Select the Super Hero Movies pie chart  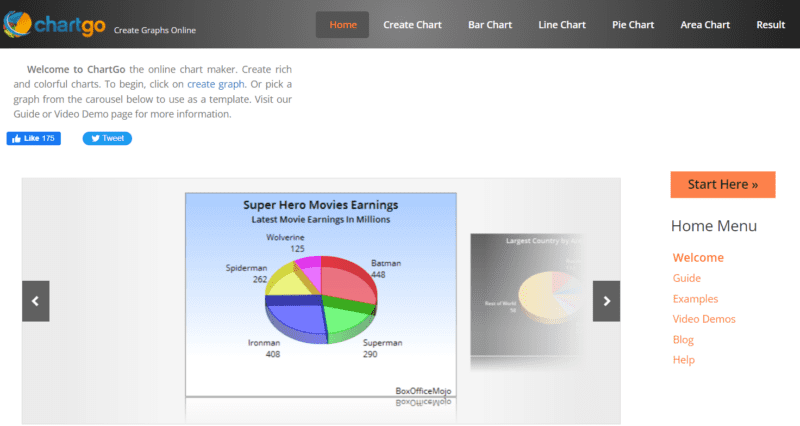[320, 290]
